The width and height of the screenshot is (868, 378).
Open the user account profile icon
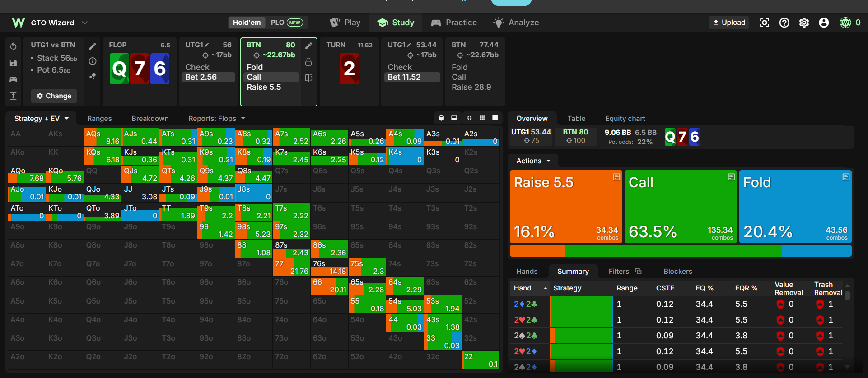[824, 23]
